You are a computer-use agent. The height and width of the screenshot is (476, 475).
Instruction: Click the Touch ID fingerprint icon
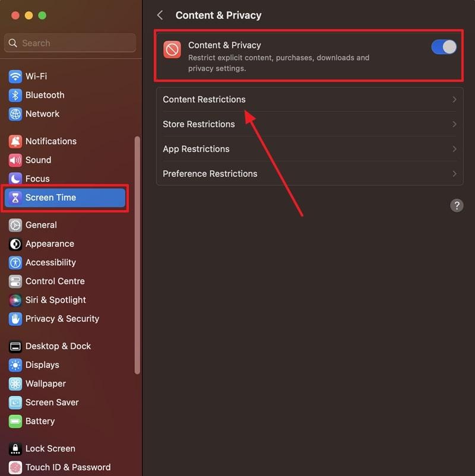click(15, 468)
